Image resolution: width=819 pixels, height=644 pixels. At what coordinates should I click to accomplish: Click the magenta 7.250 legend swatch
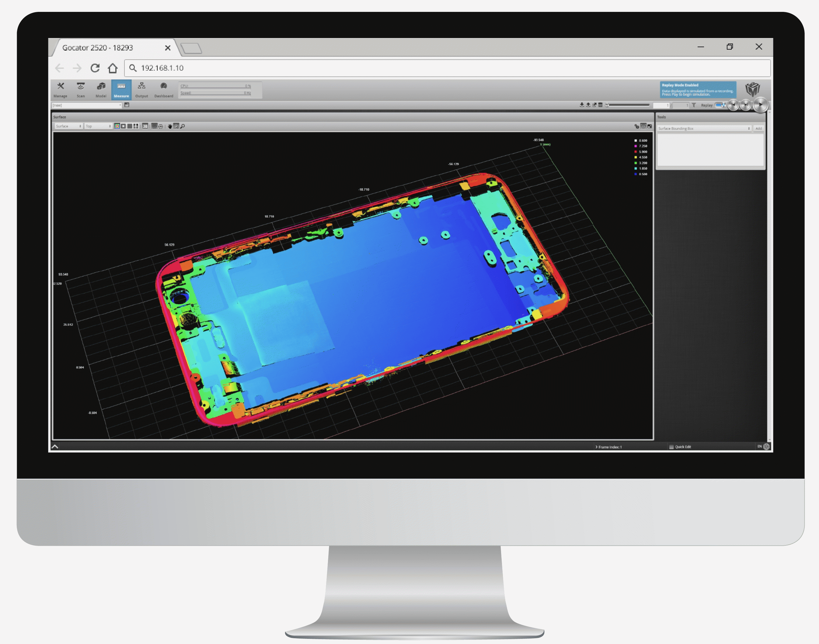(x=636, y=146)
